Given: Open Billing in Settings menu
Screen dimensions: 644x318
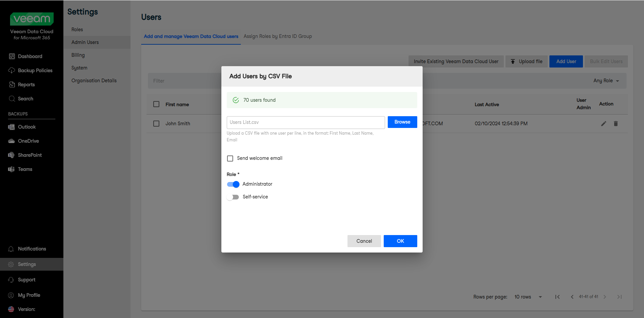Looking at the screenshot, I should 97,55.
